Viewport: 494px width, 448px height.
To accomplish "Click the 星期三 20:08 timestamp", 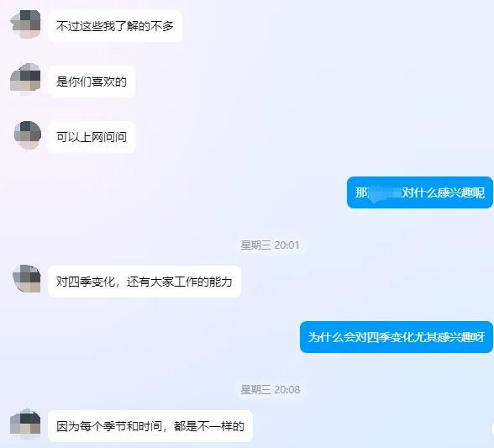I will (270, 390).
